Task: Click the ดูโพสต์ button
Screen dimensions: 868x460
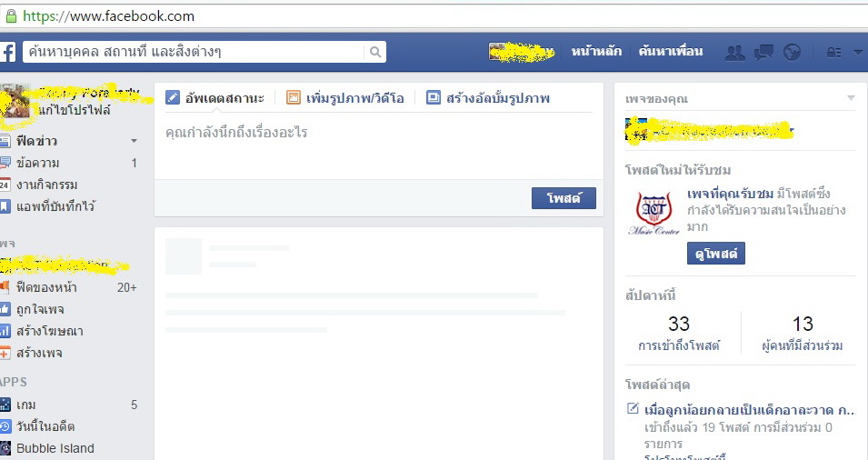Action: pyautogui.click(x=716, y=254)
